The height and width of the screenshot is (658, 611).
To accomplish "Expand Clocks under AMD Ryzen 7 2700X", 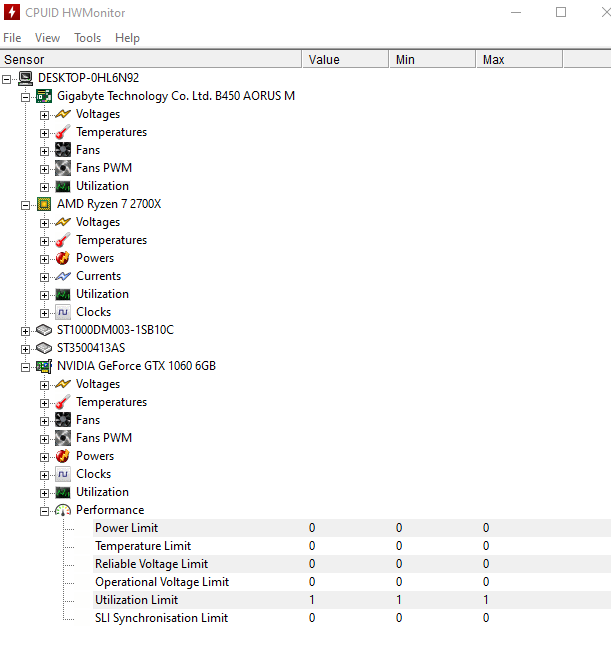I will click(x=44, y=313).
